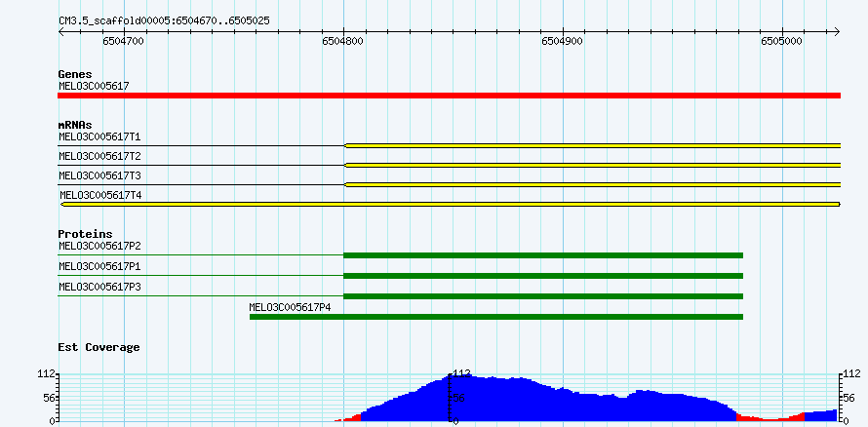868x427 pixels.
Task: Click the MELO3C005617T4 label text
Action: coord(100,195)
